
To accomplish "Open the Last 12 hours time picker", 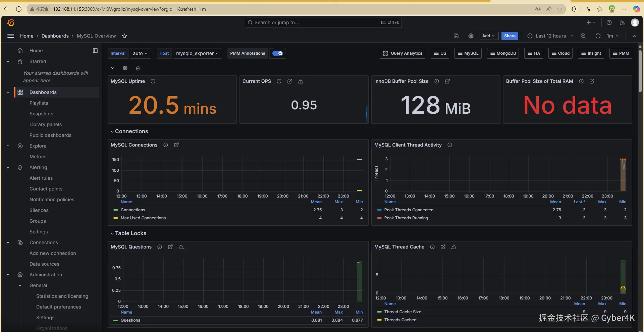I will click(x=550, y=36).
